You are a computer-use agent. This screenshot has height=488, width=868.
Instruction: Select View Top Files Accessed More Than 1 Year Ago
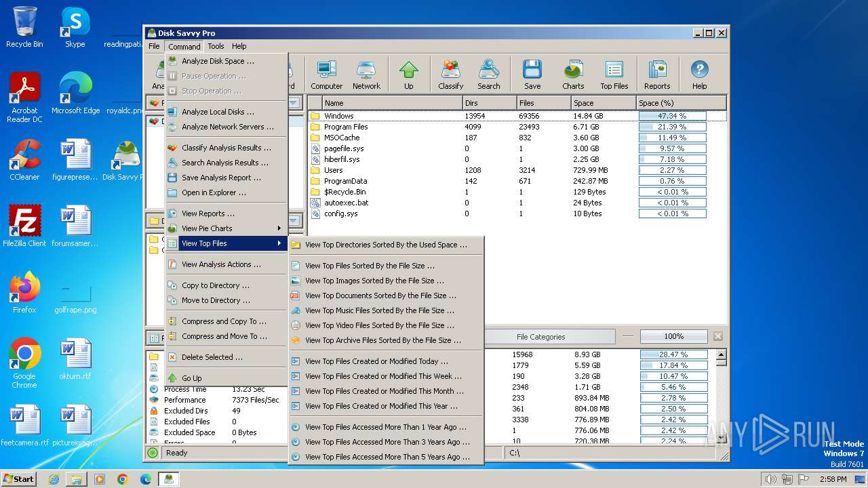pos(386,427)
